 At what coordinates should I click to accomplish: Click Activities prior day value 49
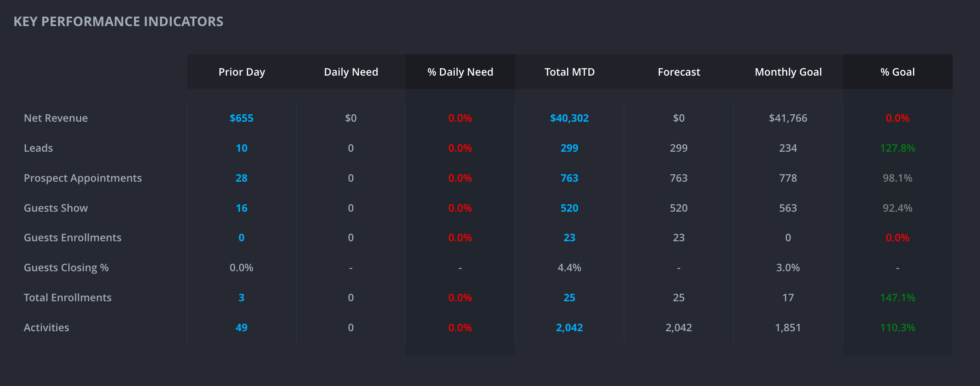241,328
